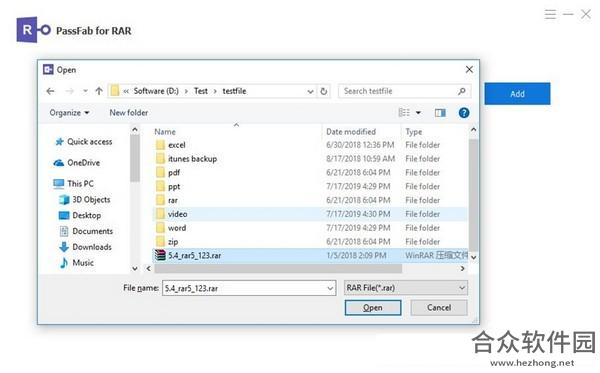Click date 7/17/2019 4:30 PM cell

358,214
